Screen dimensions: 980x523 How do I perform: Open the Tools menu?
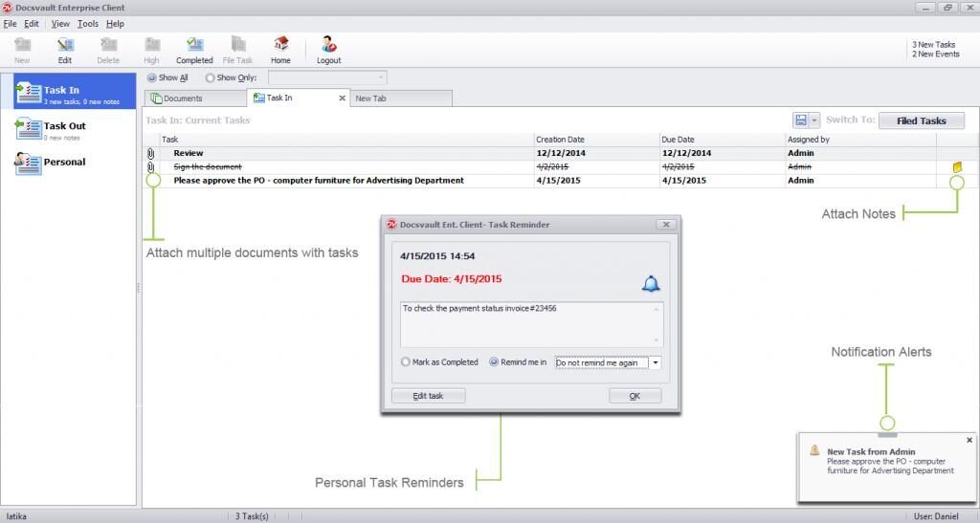(87, 24)
